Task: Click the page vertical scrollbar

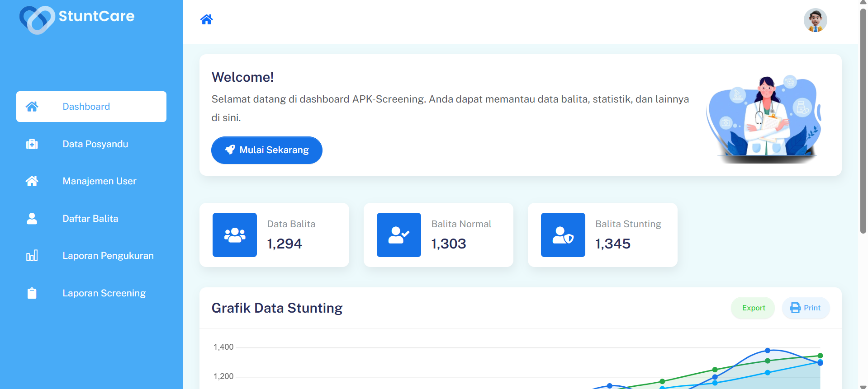Action: coord(863,122)
